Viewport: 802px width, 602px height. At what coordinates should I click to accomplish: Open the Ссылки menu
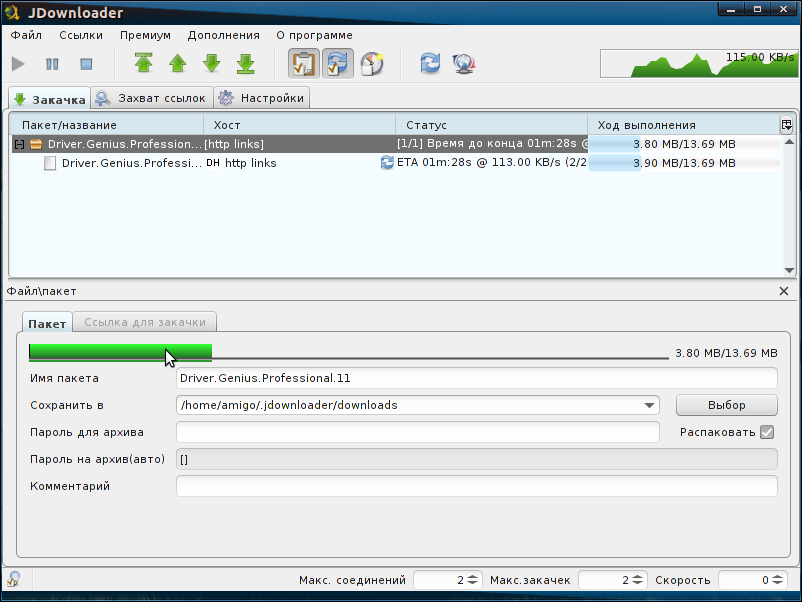(81, 35)
